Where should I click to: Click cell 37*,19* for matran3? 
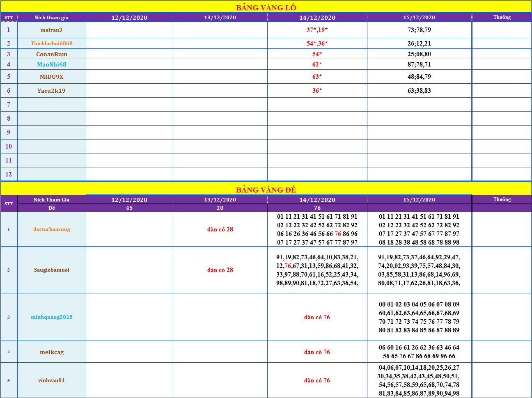click(317, 30)
